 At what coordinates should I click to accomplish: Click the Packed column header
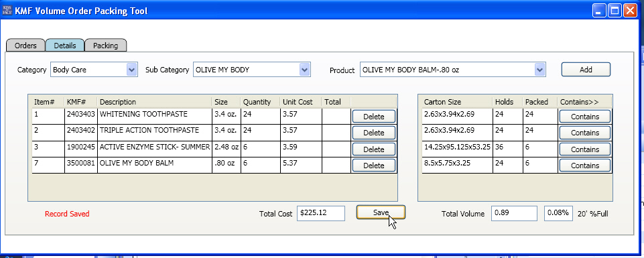[x=539, y=102]
